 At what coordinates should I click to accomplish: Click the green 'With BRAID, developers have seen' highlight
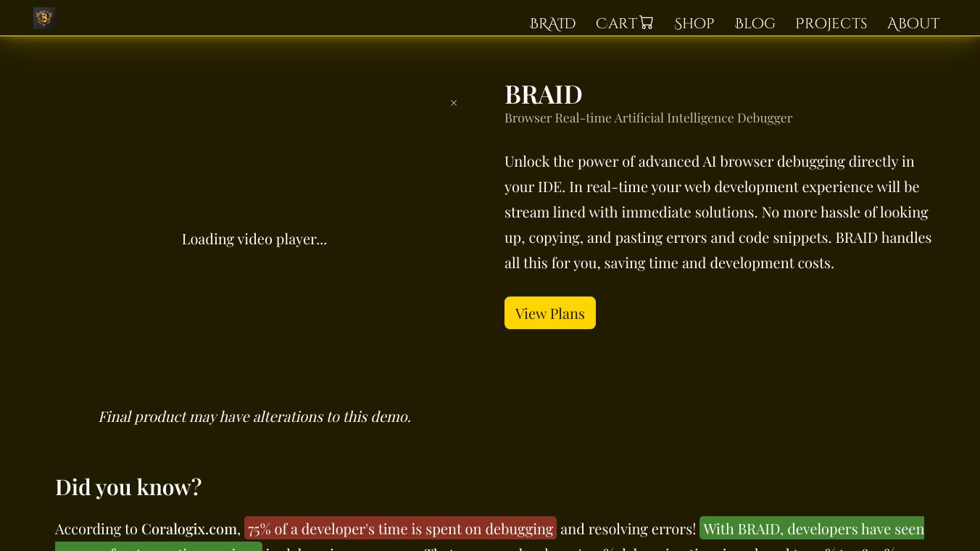pos(812,529)
